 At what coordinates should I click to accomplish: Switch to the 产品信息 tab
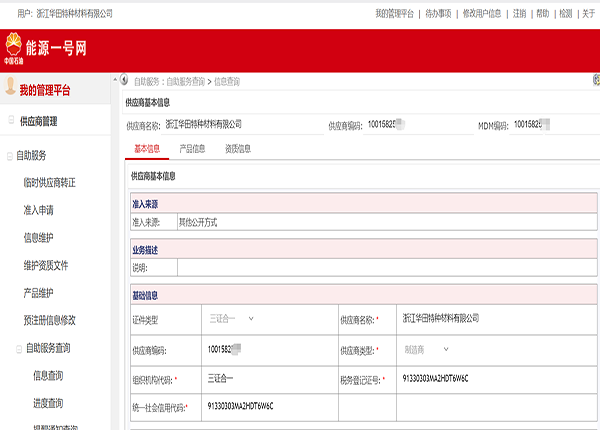(192, 149)
